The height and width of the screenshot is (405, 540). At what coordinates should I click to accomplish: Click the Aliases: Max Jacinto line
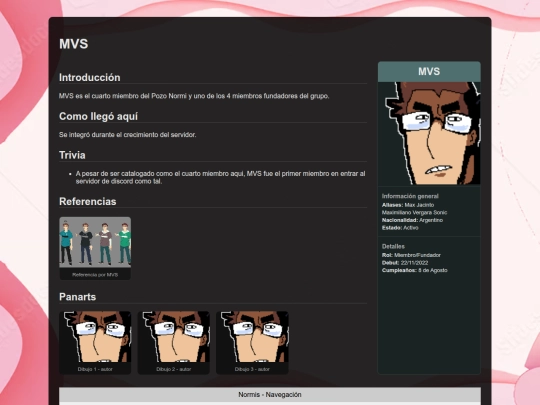[x=408, y=205]
